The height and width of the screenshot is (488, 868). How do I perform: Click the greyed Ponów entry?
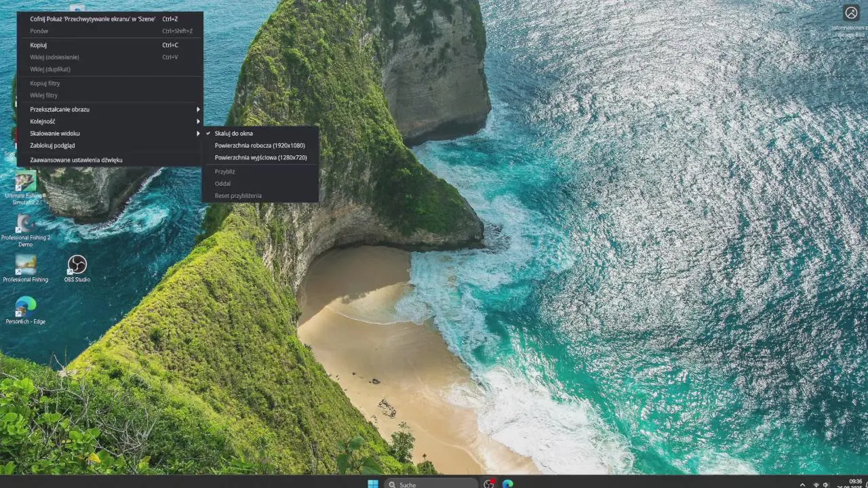tap(110, 31)
